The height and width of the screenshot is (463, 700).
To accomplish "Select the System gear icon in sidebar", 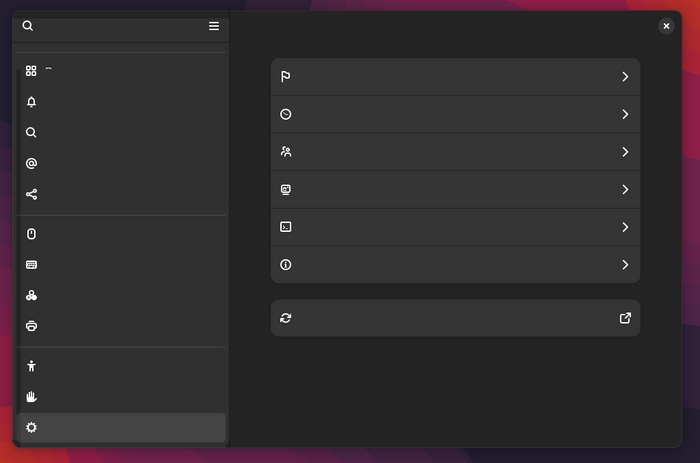I will pos(31,428).
